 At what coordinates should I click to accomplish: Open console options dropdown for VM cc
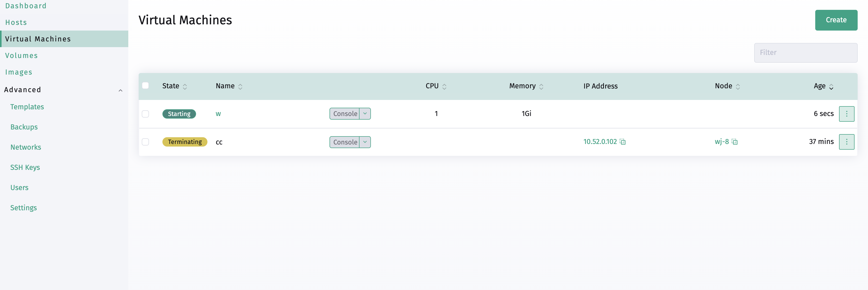365,142
